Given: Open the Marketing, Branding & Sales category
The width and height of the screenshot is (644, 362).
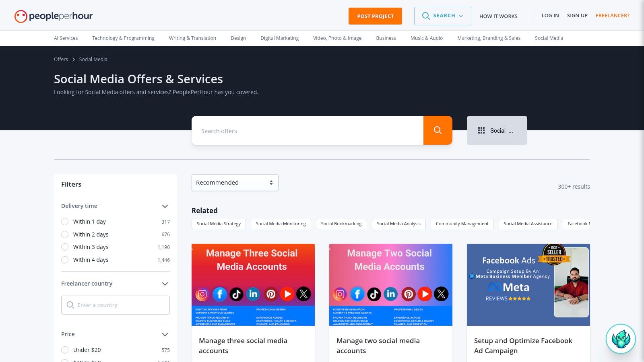Looking at the screenshot, I should [x=489, y=38].
